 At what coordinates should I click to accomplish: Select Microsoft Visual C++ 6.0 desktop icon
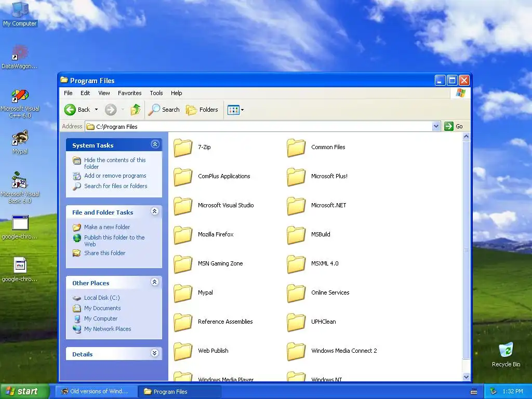pos(20,103)
